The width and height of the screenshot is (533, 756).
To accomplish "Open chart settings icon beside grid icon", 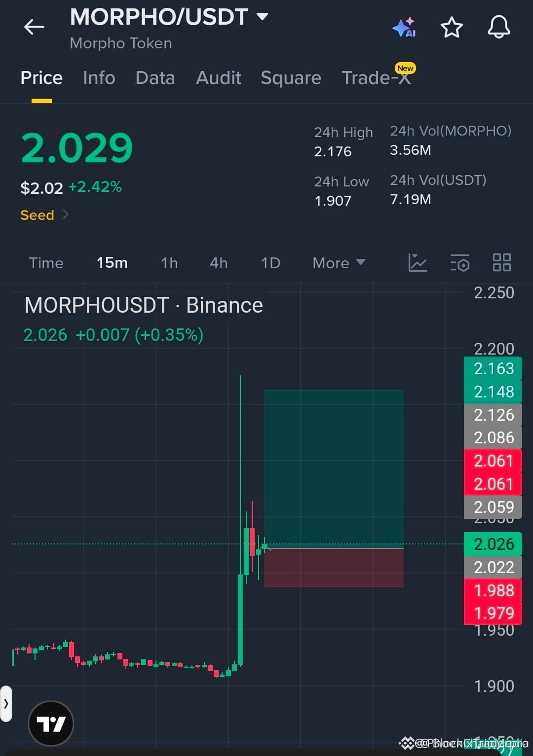I will point(460,263).
